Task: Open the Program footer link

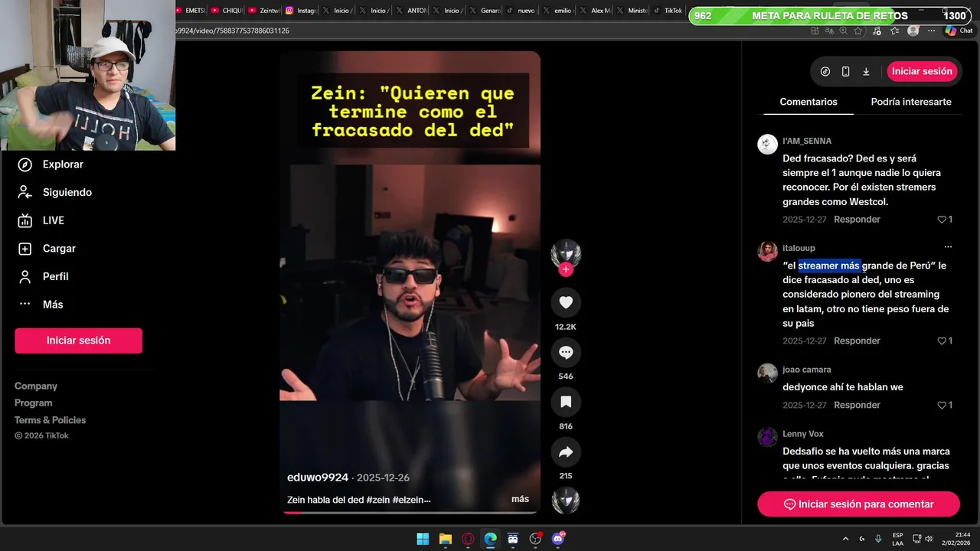Action: tap(34, 403)
